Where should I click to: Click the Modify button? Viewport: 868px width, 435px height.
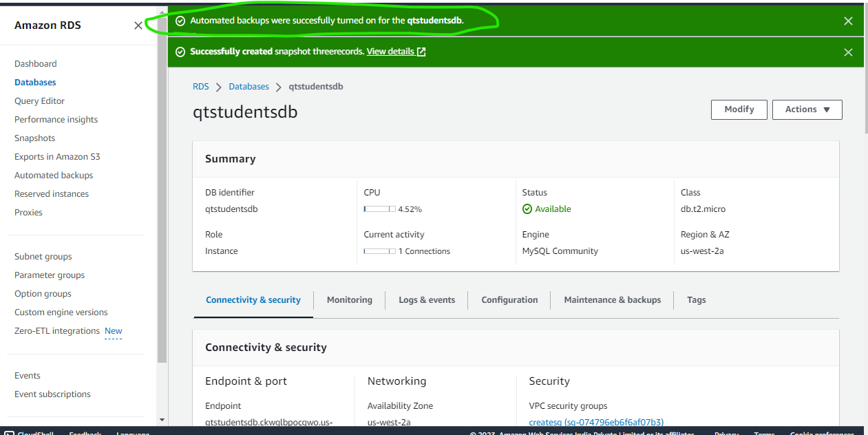point(739,109)
